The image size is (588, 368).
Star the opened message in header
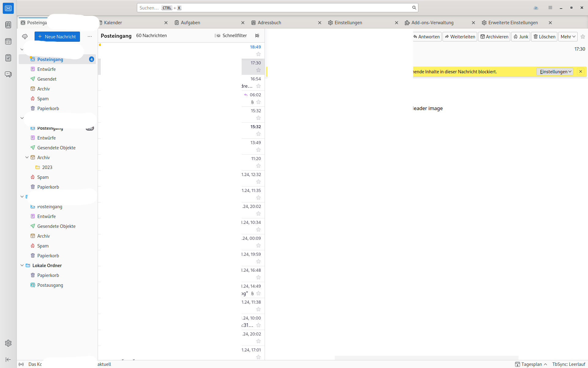[x=583, y=36]
